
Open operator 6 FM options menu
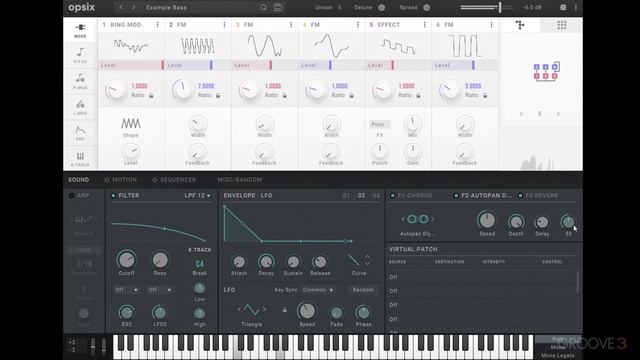(491, 25)
